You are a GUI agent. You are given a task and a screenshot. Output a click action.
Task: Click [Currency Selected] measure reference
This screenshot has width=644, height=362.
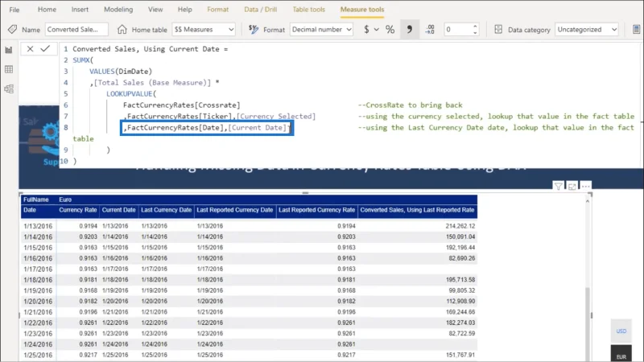coord(276,117)
